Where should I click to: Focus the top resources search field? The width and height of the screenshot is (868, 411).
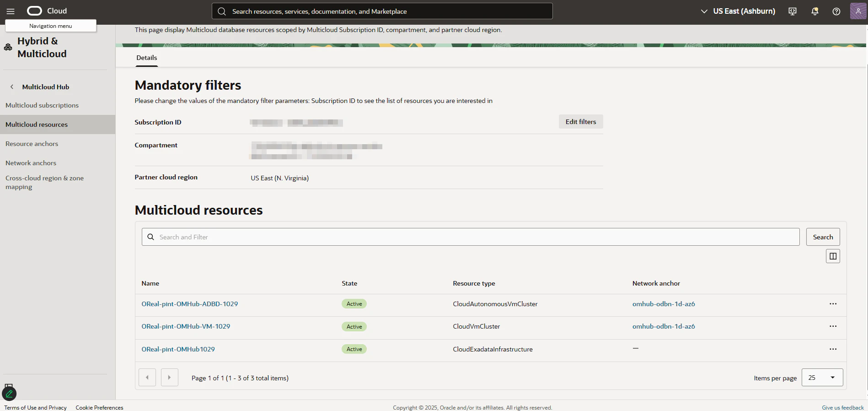pyautogui.click(x=382, y=11)
